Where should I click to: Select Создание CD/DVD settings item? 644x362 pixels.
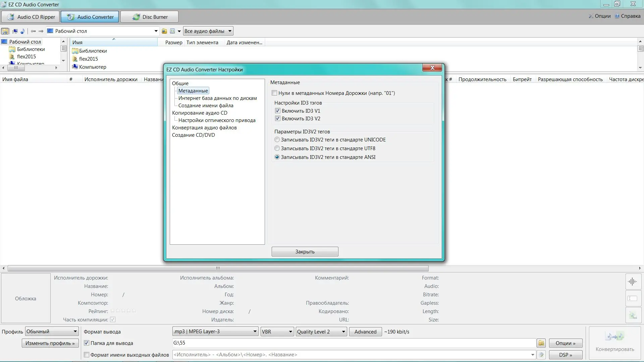tap(193, 135)
